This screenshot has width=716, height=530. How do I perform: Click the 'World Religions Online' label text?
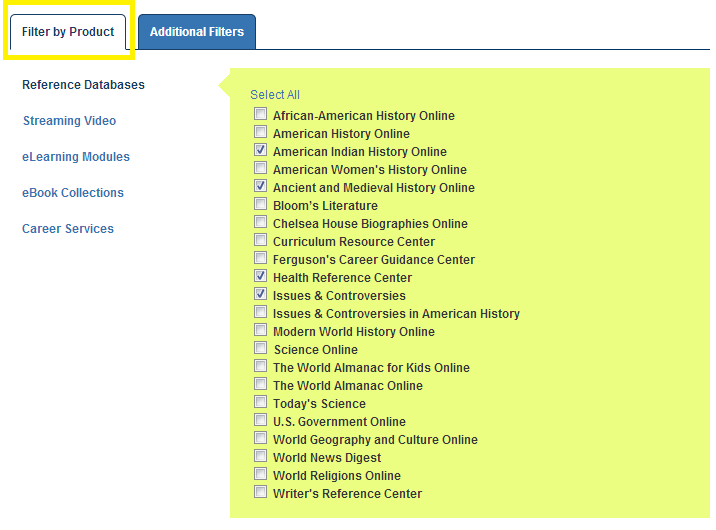[x=337, y=476]
